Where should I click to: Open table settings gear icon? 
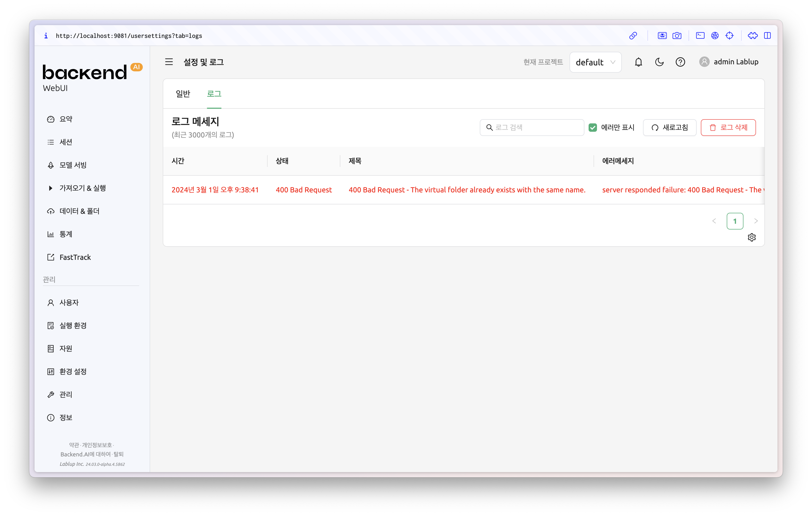(752, 237)
